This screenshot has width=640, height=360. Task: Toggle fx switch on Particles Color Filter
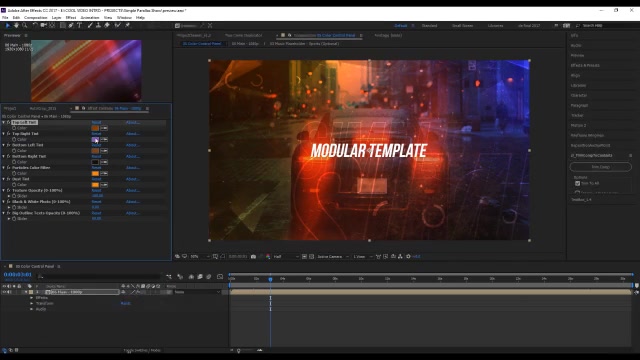pos(9,168)
